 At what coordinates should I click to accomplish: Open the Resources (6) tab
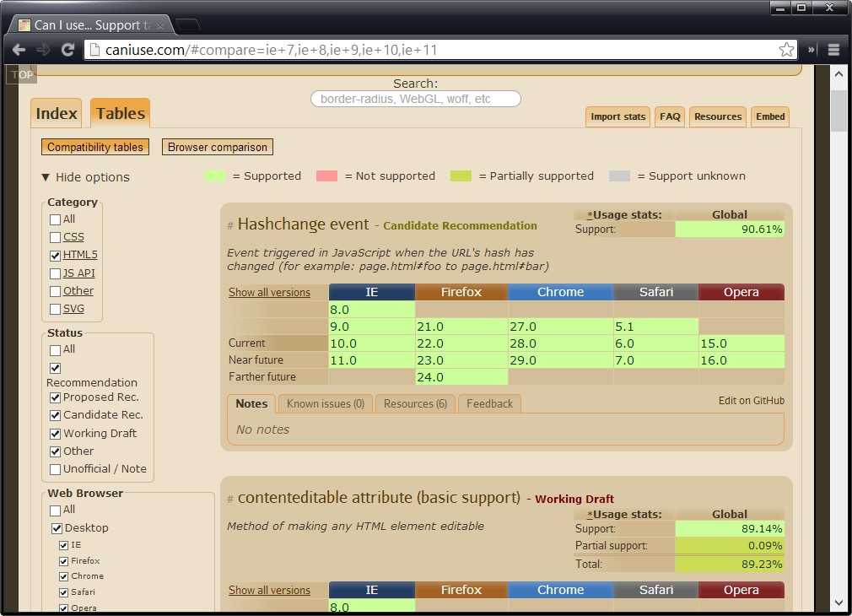[x=415, y=404]
